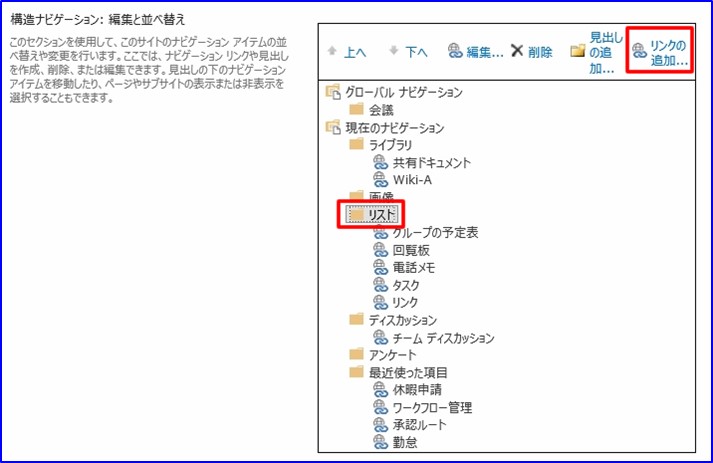
Task: Click the 回覧板 link icon
Action: point(381,250)
